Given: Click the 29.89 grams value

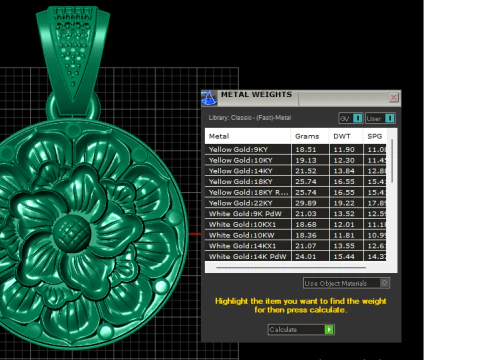Looking at the screenshot, I should tap(306, 203).
